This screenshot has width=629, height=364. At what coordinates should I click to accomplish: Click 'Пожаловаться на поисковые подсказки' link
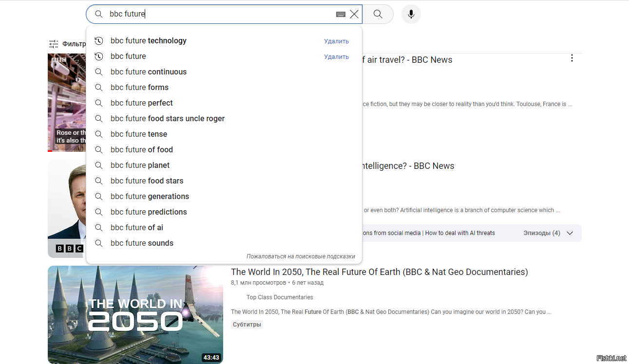[301, 256]
